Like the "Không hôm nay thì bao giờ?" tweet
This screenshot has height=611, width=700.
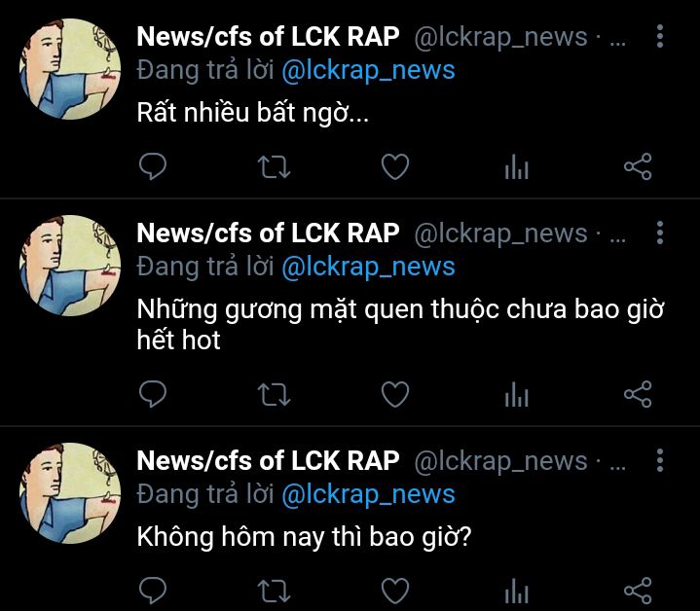395,591
